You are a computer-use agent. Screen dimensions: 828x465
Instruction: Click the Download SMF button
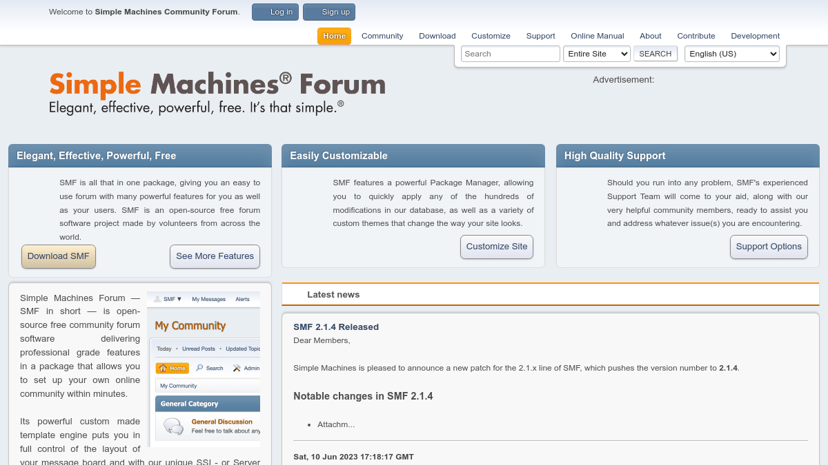58,257
